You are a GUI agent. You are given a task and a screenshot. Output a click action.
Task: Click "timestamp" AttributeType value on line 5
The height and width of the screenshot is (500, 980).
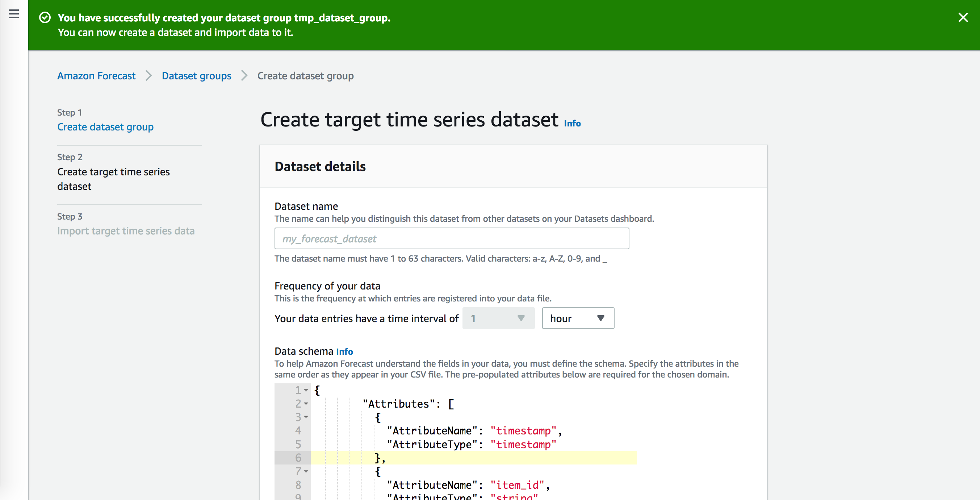[523, 445]
